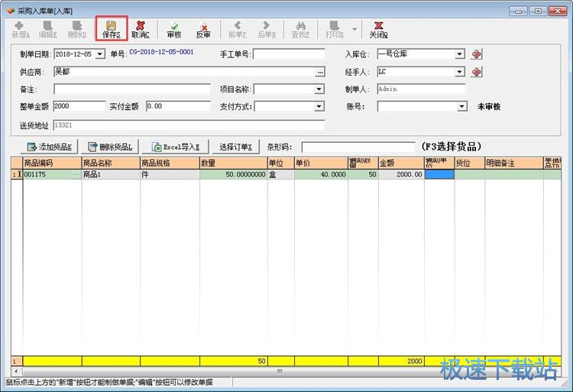This screenshot has width=573, height=392.
Task: Click the 新增 (New) toolbar icon
Action: [21, 30]
